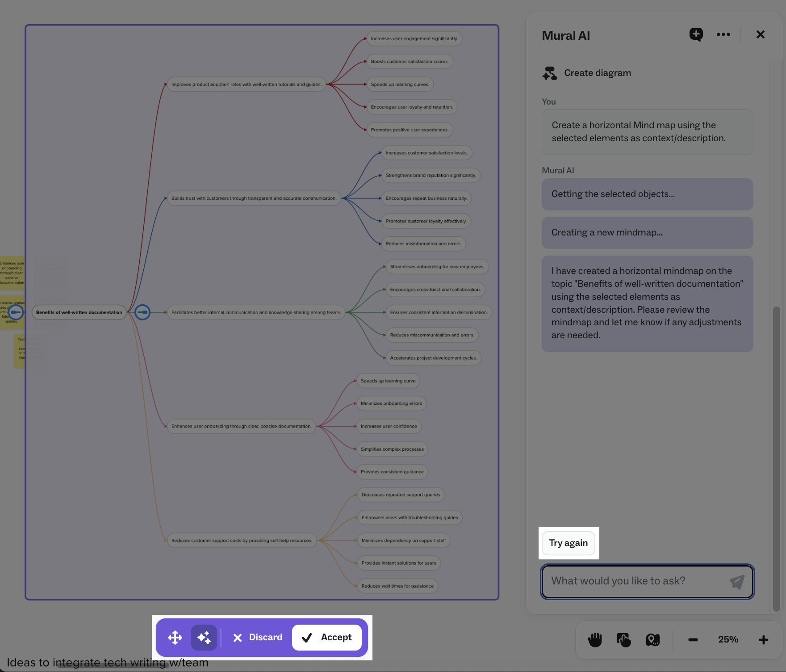Select the move arrows tool in purple toolbar
This screenshot has width=786, height=672.
pos(175,638)
